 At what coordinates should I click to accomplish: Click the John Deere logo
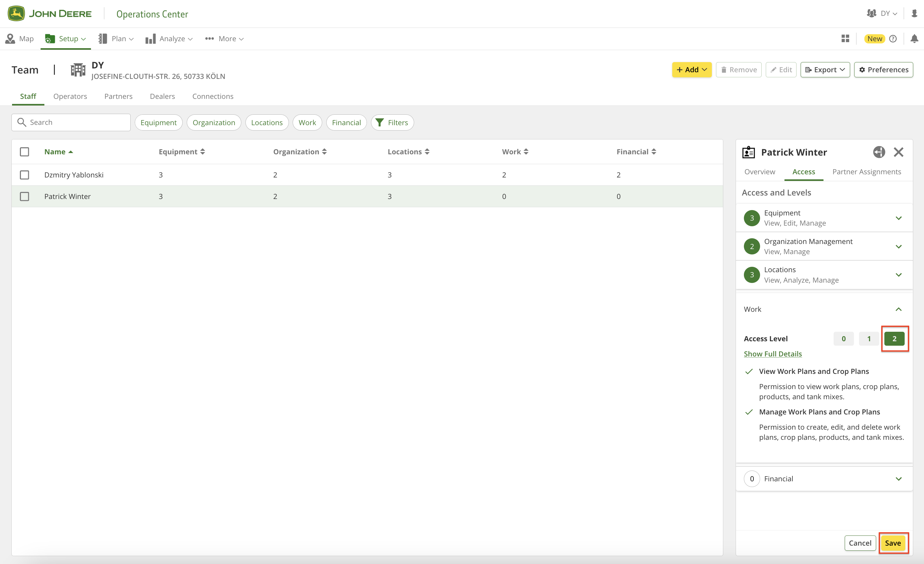coord(16,14)
